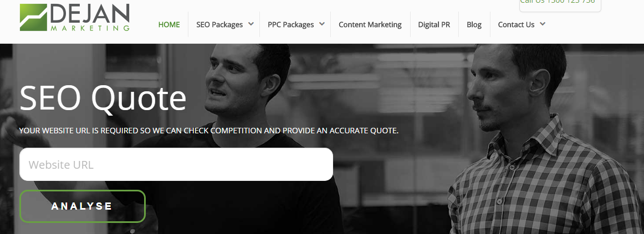Click the SEO Quote heading
The image size is (644, 234).
[103, 98]
